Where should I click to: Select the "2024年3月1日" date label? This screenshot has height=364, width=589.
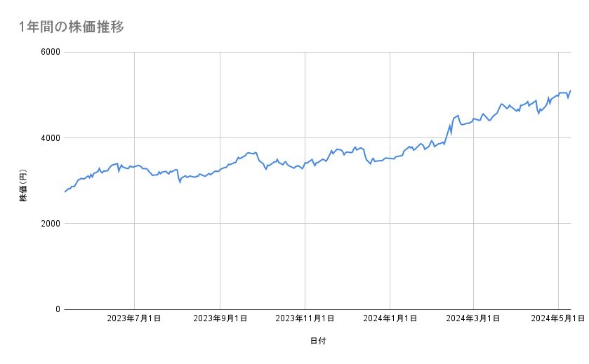tap(474, 319)
